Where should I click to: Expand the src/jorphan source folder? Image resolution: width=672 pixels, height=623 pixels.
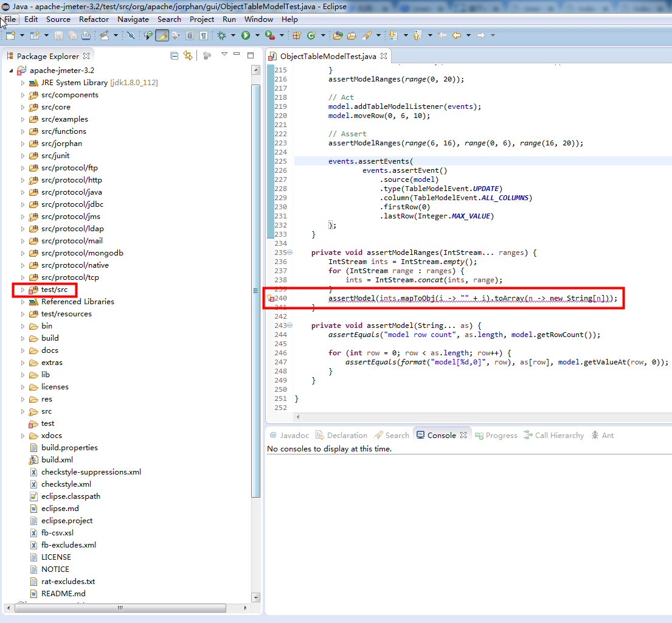coord(23,144)
